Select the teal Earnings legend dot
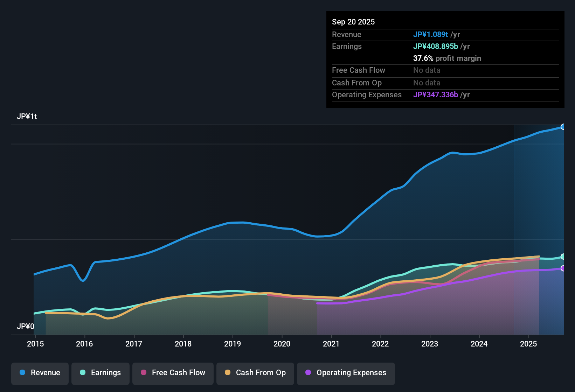Screen dimensions: 575x392 click(x=83, y=373)
